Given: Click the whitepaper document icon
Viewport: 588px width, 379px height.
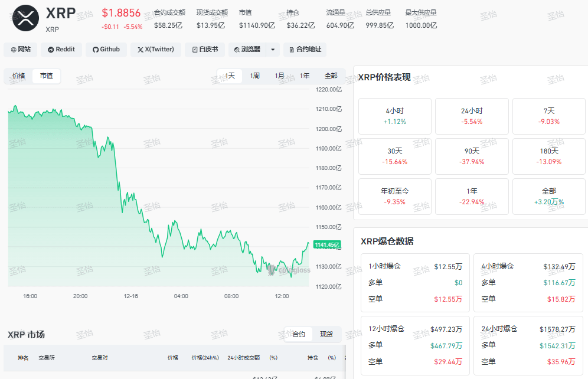Looking at the screenshot, I should [195, 50].
